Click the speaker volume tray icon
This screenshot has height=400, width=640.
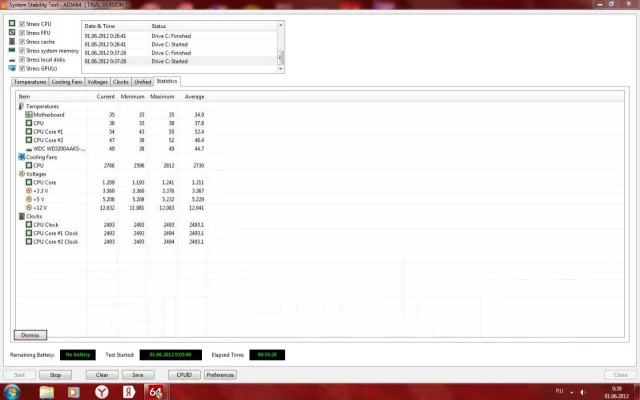(x=583, y=392)
